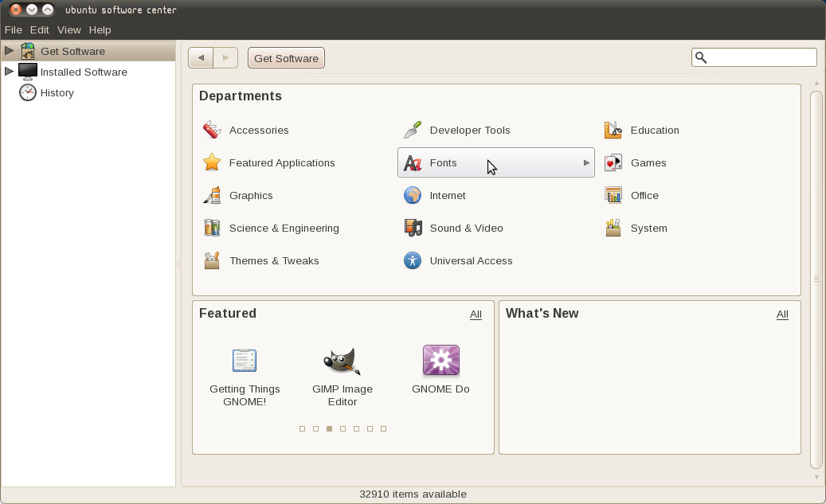
Task: Expand the Installed Software tree node
Action: pyautogui.click(x=9, y=71)
